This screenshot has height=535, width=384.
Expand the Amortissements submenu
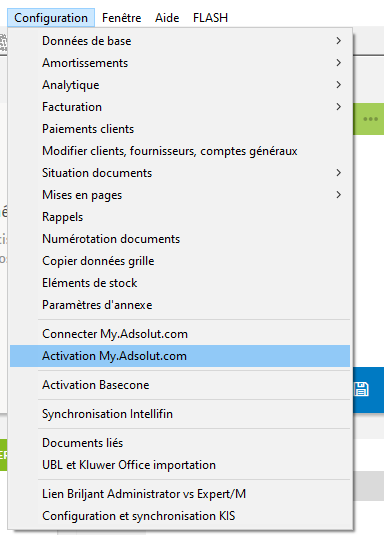(x=180, y=63)
